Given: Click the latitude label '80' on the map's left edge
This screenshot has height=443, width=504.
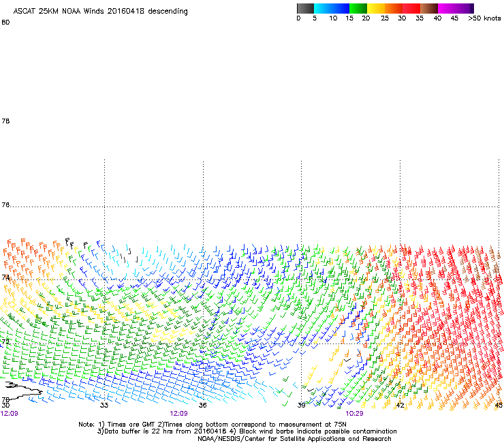Looking at the screenshot, I should click(5, 22).
